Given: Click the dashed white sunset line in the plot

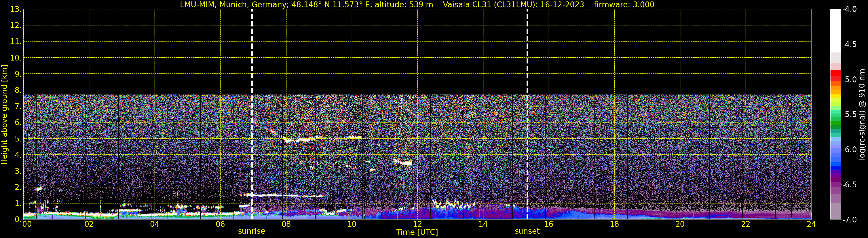Looking at the screenshot, I should 527,114.
